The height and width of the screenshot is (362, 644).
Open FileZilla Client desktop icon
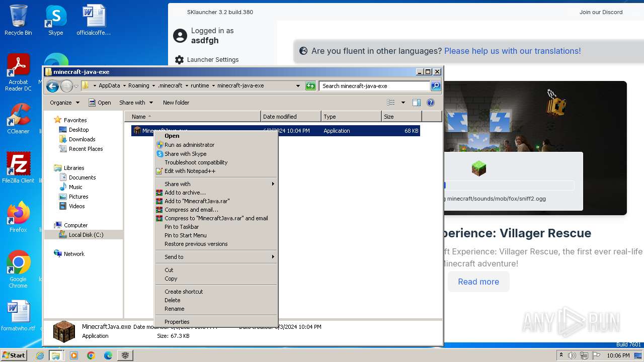coord(18,168)
